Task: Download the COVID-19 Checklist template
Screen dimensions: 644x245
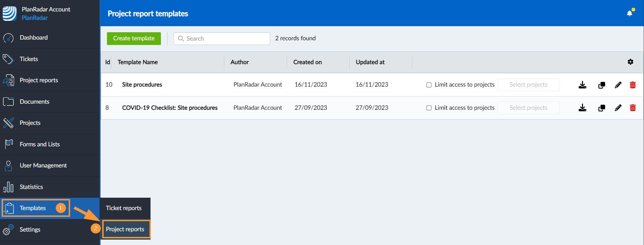Action: click(x=582, y=108)
